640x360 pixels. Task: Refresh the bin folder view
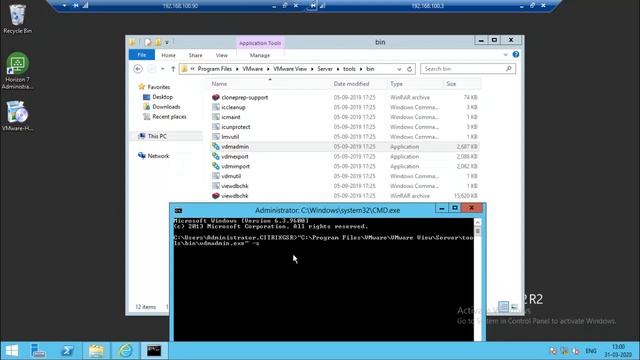[x=409, y=69]
